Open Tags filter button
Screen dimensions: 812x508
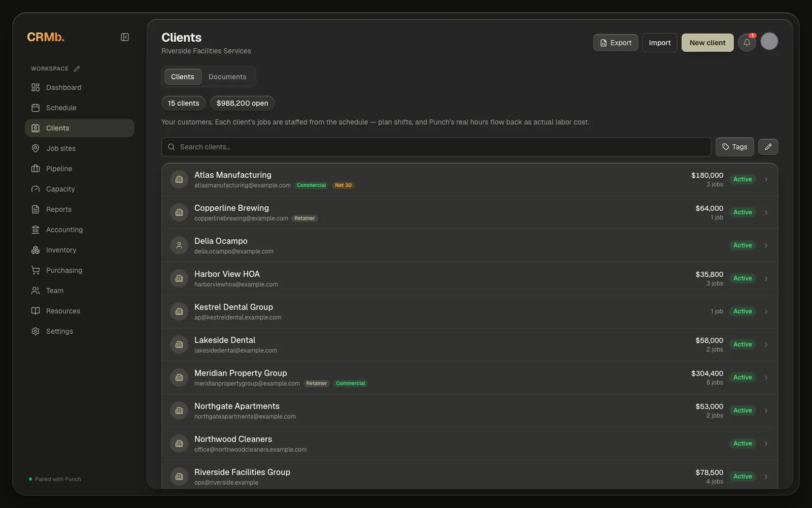tap(735, 147)
